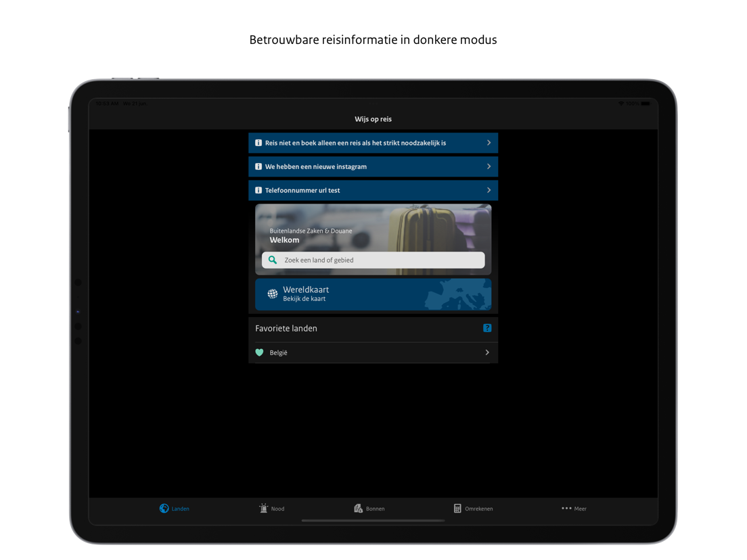Go to the Omrekenen tab
Screen dimensions: 747x560
pyautogui.click(x=473, y=509)
